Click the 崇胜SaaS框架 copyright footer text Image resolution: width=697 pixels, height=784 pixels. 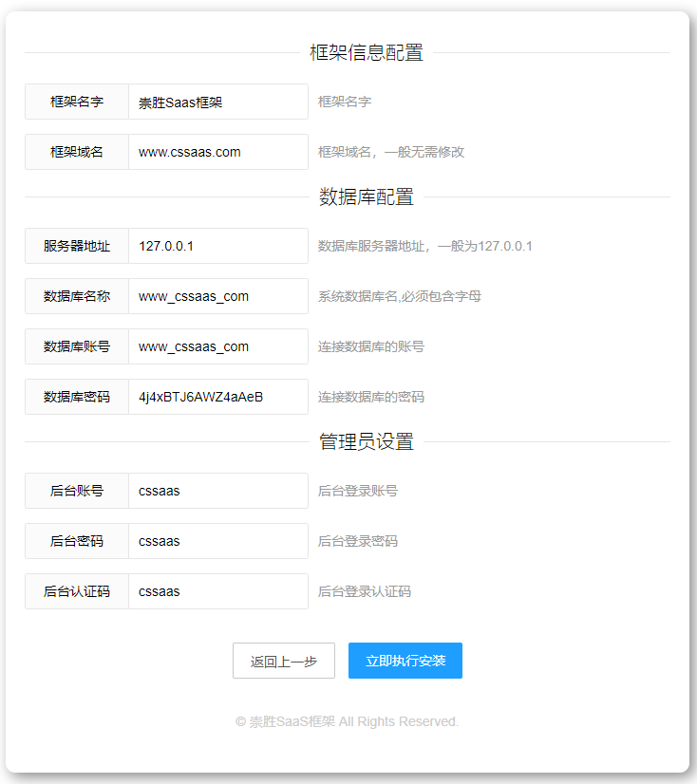click(x=347, y=721)
